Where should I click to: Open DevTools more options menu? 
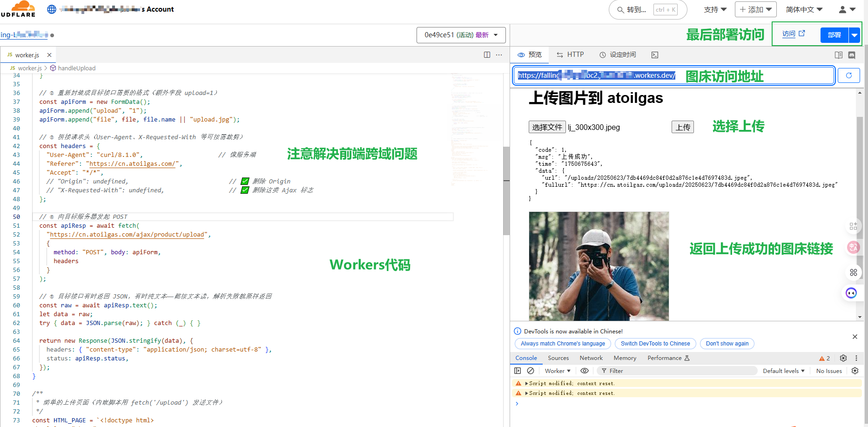click(856, 358)
